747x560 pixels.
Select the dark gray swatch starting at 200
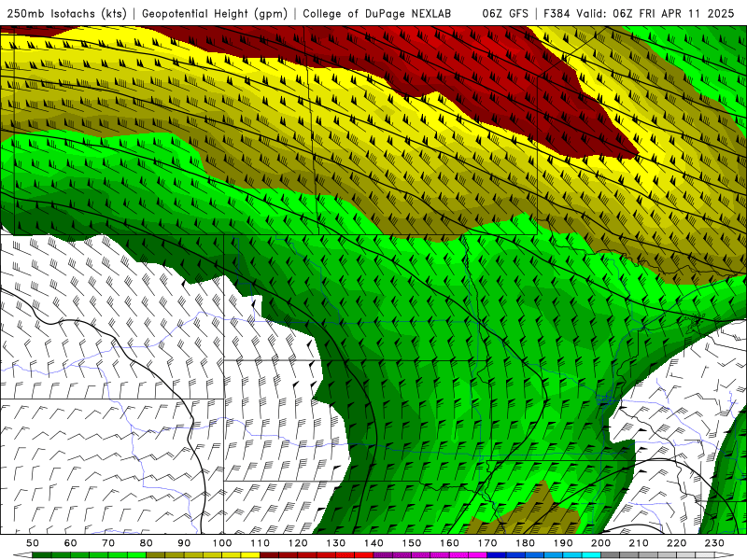[610, 555]
